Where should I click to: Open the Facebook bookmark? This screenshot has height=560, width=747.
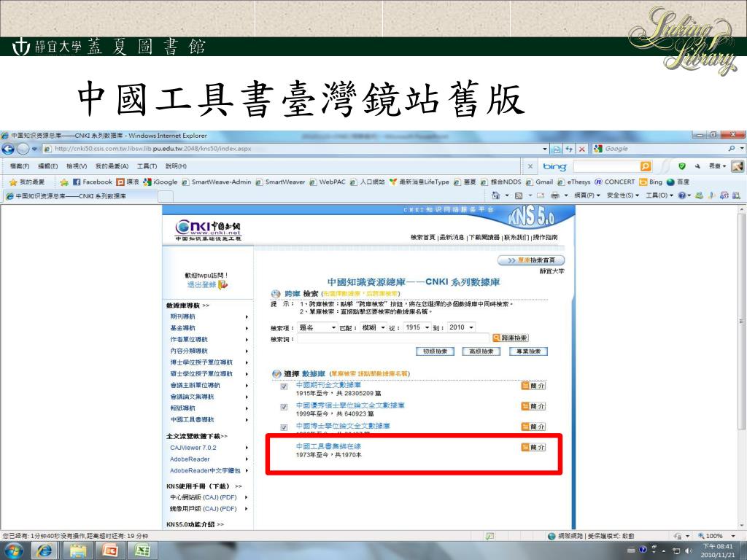pos(93,182)
